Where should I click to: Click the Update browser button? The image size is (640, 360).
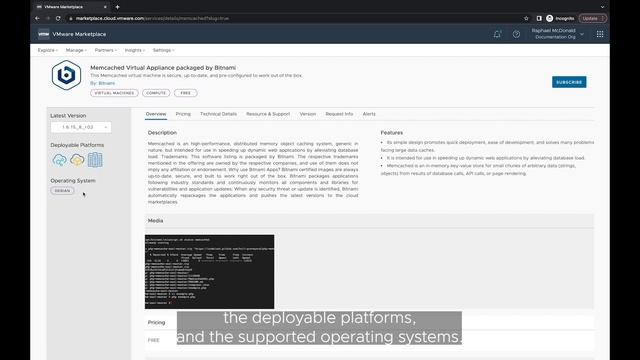593,18
